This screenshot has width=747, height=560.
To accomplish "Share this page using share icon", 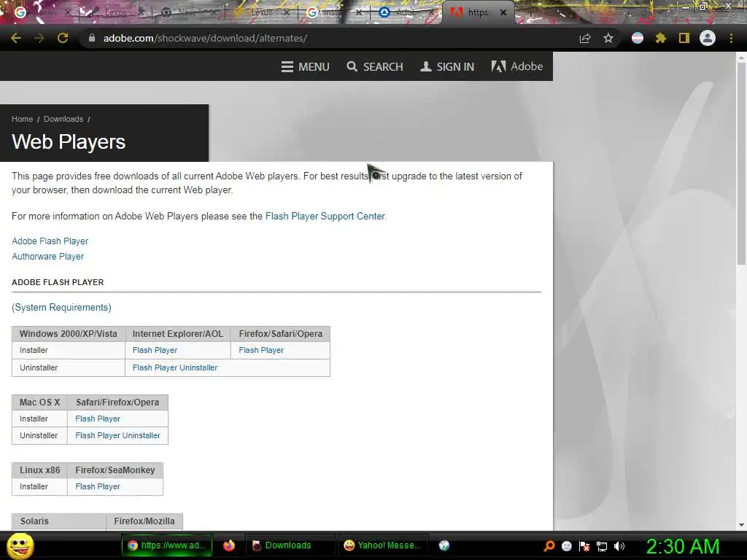I will (x=585, y=38).
